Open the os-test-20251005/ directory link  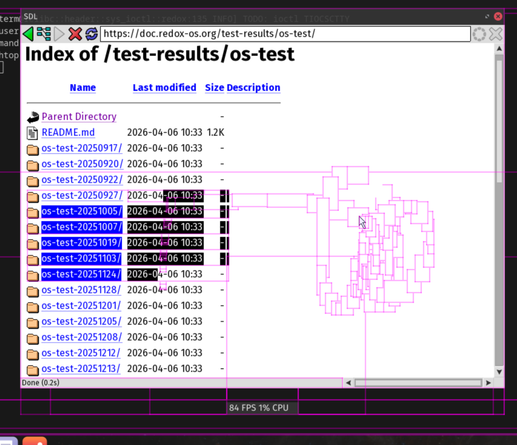(x=82, y=211)
